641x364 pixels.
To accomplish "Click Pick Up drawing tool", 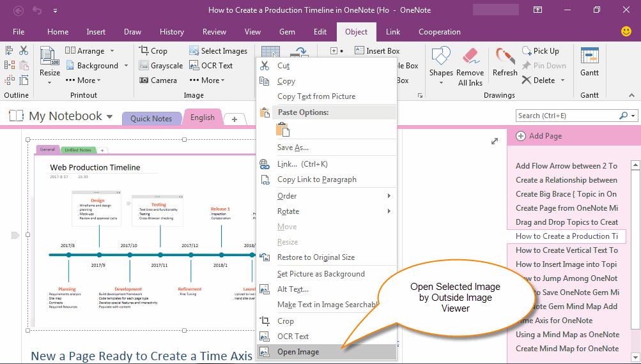I will pyautogui.click(x=541, y=50).
